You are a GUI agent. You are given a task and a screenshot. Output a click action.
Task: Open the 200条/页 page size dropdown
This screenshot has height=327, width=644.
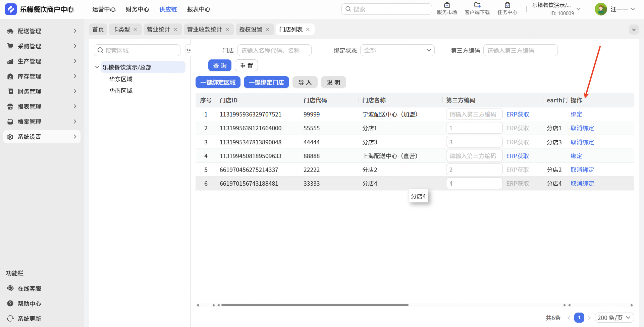[x=614, y=318]
